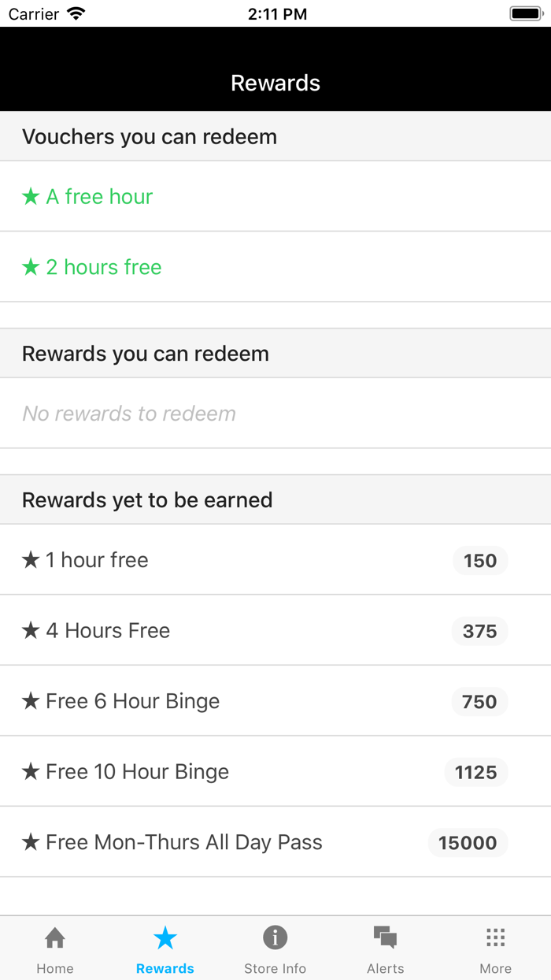
Task: Tap the Rewards title in the header
Action: (x=275, y=82)
